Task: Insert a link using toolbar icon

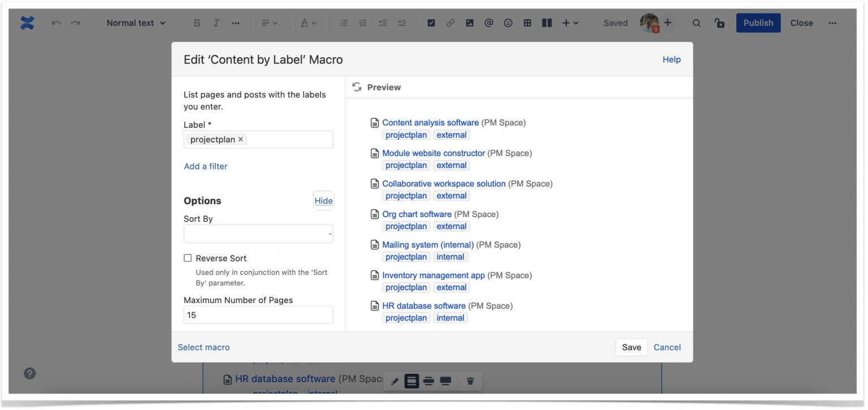Action: pos(450,23)
